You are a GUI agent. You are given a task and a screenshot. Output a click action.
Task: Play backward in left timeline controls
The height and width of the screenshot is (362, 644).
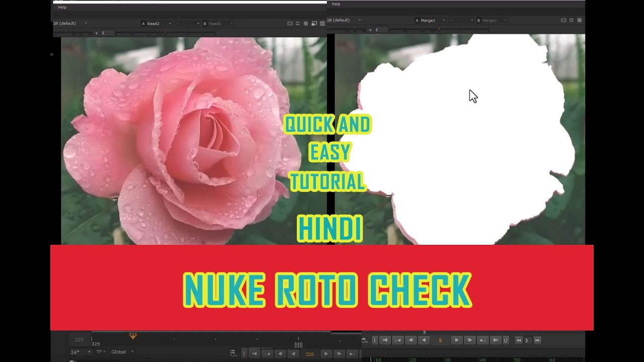(x=293, y=354)
